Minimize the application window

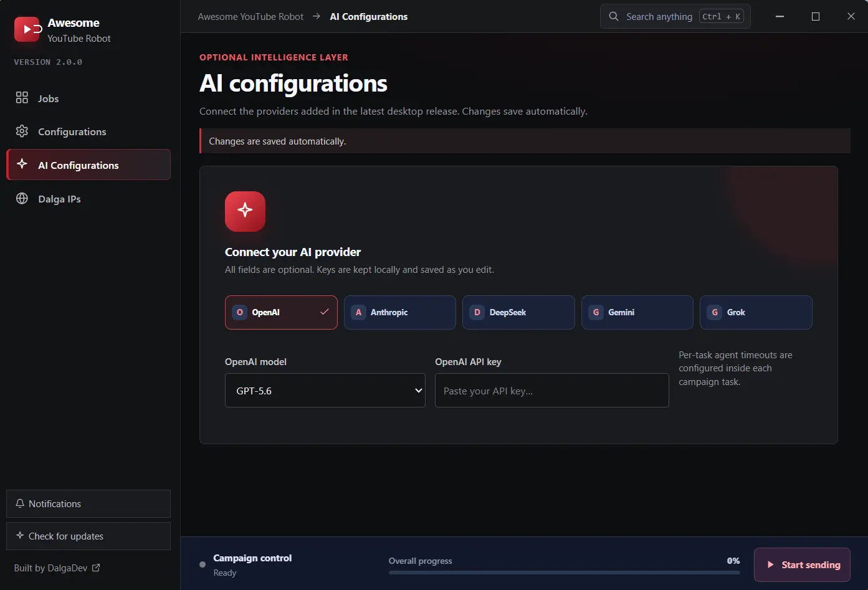(780, 16)
